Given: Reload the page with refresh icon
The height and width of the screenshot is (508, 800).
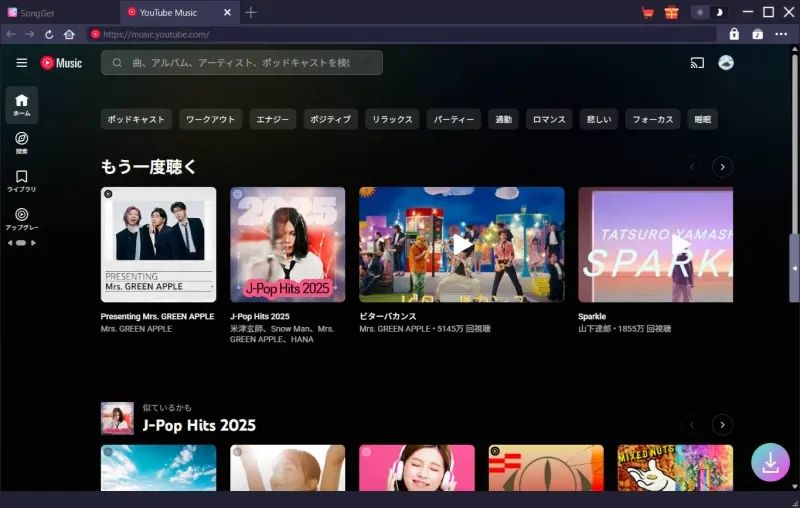Looking at the screenshot, I should [49, 34].
